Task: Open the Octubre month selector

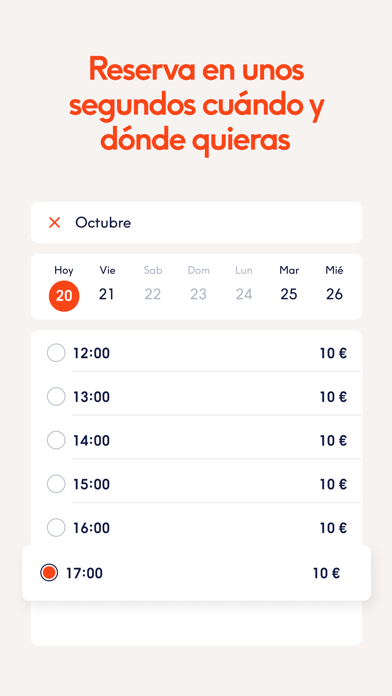Action: click(103, 223)
